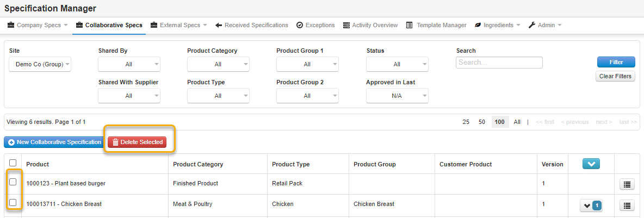Expand version dropdown on Chicken Breast row
This screenshot has width=644, height=218.
[x=590, y=205]
